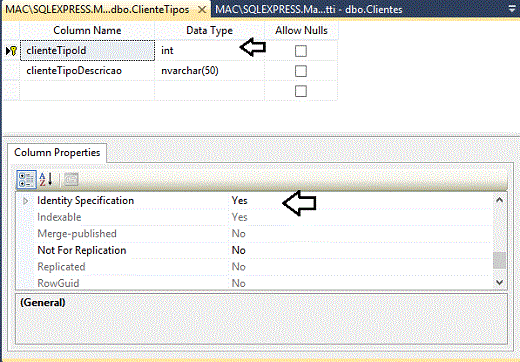Click the Data Type header
Screen dimensions: 520x362
point(209,31)
